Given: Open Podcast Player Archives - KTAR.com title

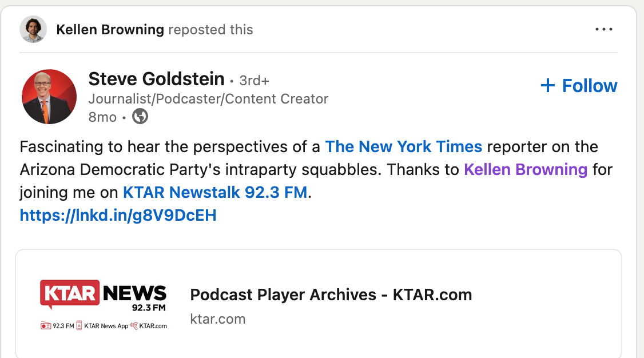Looking at the screenshot, I should [x=331, y=295].
